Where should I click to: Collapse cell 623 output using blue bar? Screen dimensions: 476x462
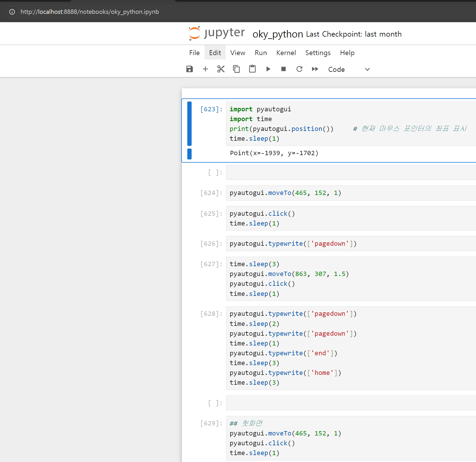tap(189, 154)
